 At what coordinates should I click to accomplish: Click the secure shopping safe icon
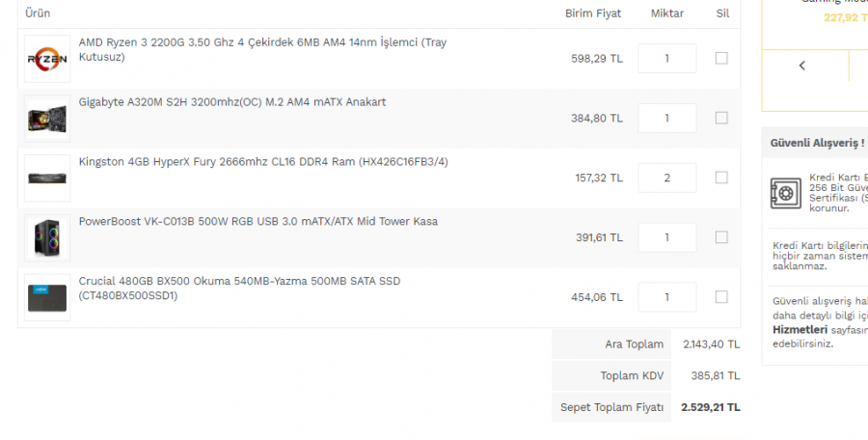[785, 193]
